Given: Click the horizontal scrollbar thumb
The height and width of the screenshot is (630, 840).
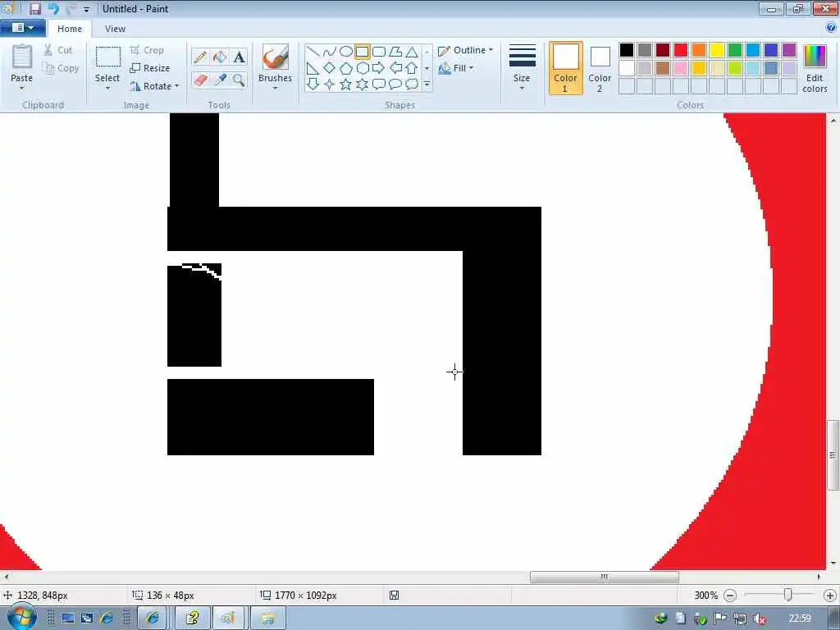Looking at the screenshot, I should 605,577.
